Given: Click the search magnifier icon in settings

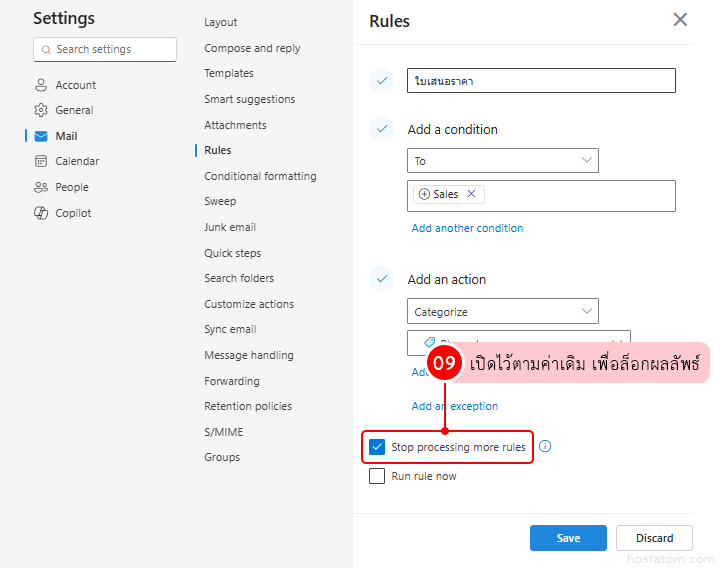Looking at the screenshot, I should point(46,50).
